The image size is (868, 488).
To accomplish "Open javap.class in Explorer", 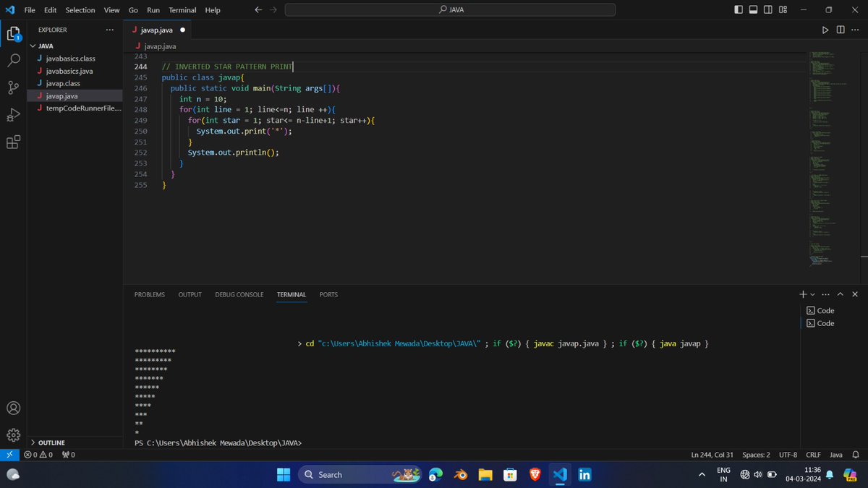I will (76, 83).
